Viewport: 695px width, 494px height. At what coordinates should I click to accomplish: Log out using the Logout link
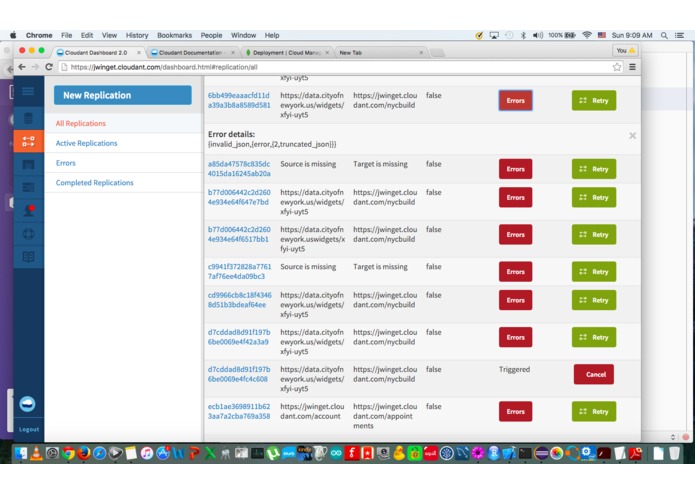29,429
